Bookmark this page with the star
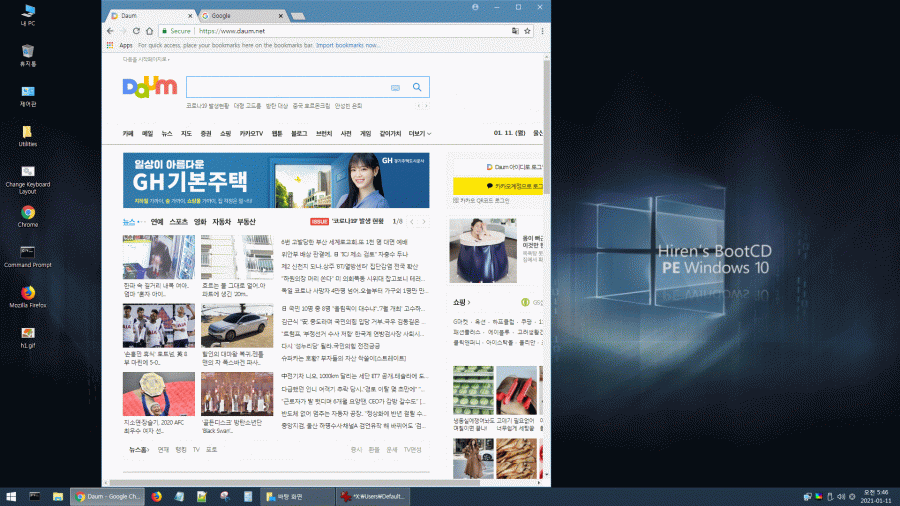 [x=527, y=31]
